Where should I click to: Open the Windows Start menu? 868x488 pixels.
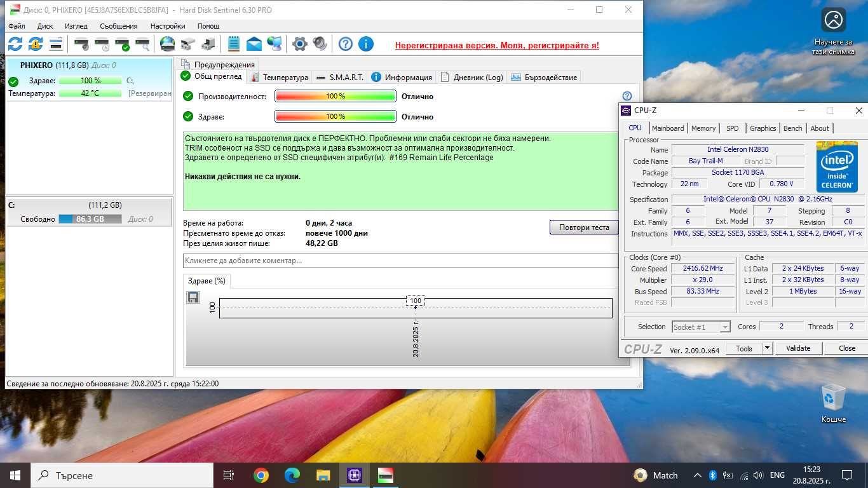point(15,475)
